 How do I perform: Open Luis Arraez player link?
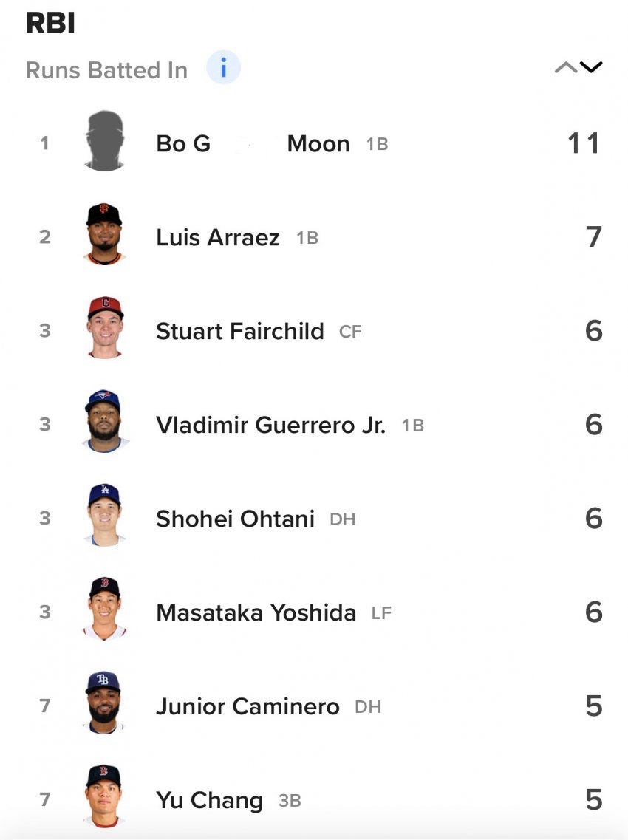coord(218,237)
